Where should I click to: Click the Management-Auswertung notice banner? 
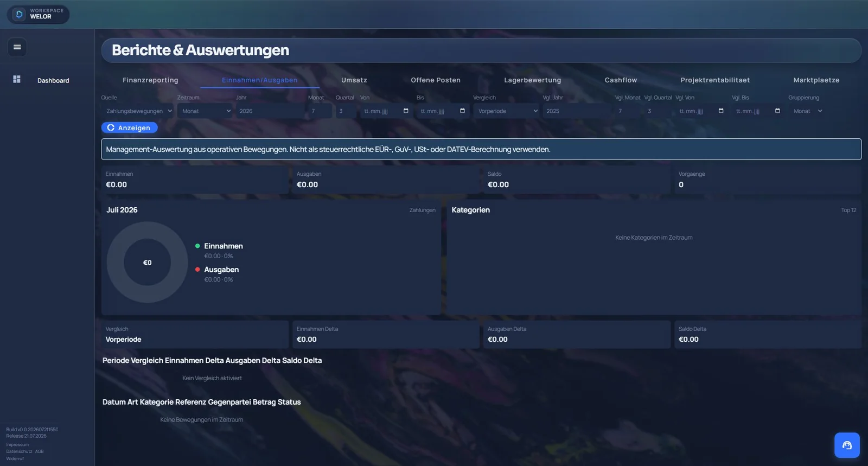point(481,149)
